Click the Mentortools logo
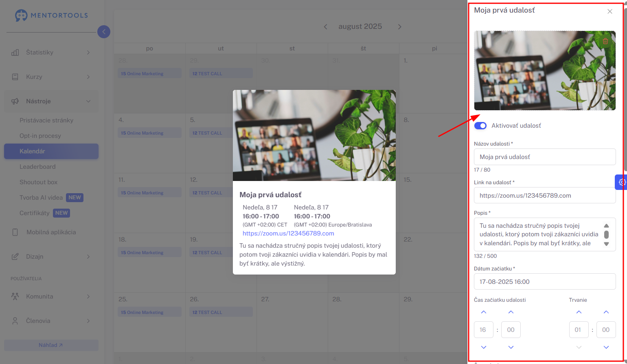Screen dimensions: 627x364 point(51,15)
